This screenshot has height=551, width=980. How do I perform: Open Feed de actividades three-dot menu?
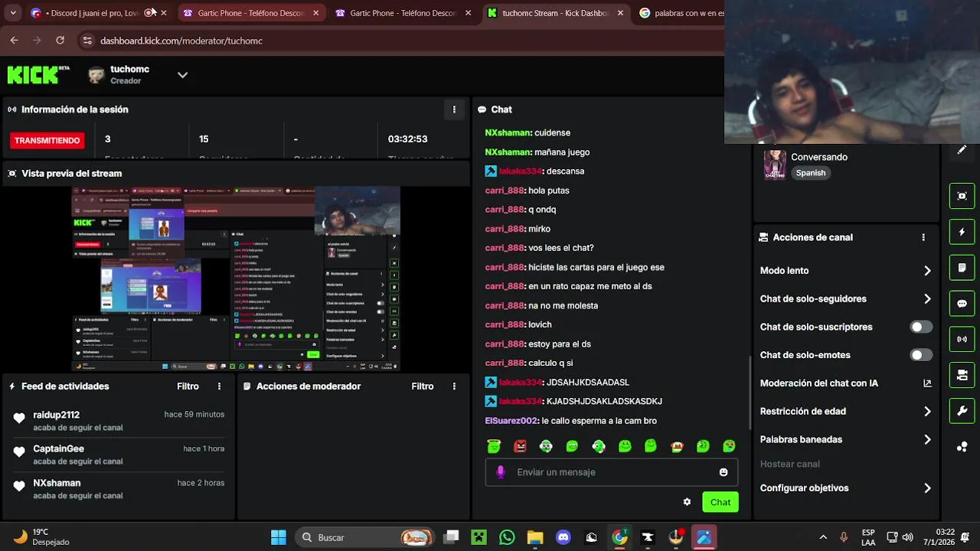point(219,386)
